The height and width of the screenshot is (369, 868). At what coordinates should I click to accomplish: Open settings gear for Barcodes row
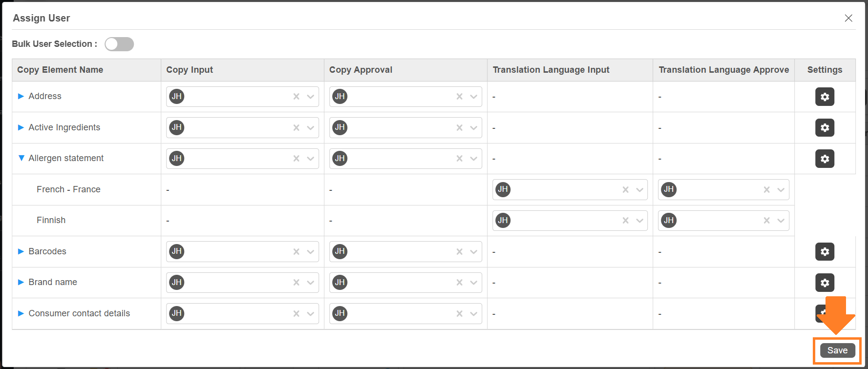click(825, 251)
